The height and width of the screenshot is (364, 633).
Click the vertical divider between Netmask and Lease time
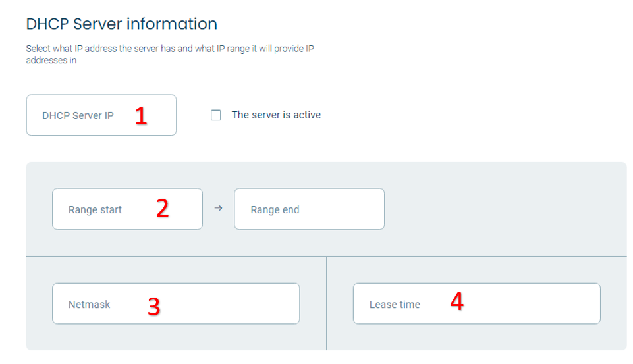[326, 303]
